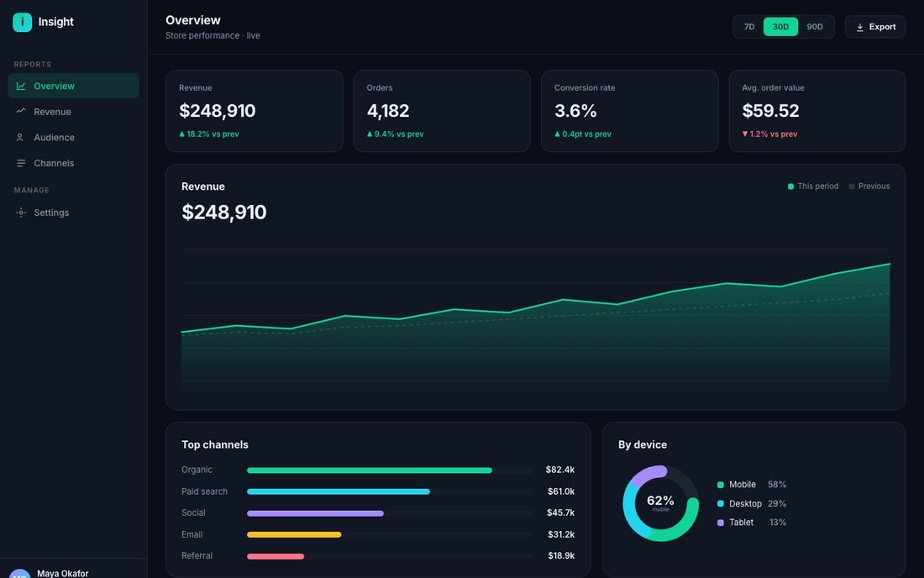Click the "Organic" channel label
924x578 pixels.
[197, 470]
